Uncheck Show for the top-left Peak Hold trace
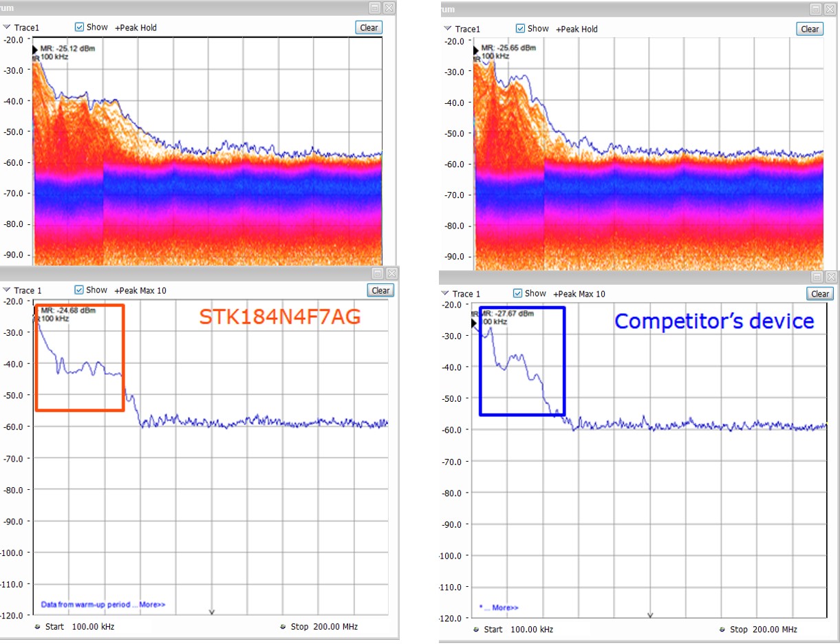Viewport: 840px width, 644px height. 80,28
